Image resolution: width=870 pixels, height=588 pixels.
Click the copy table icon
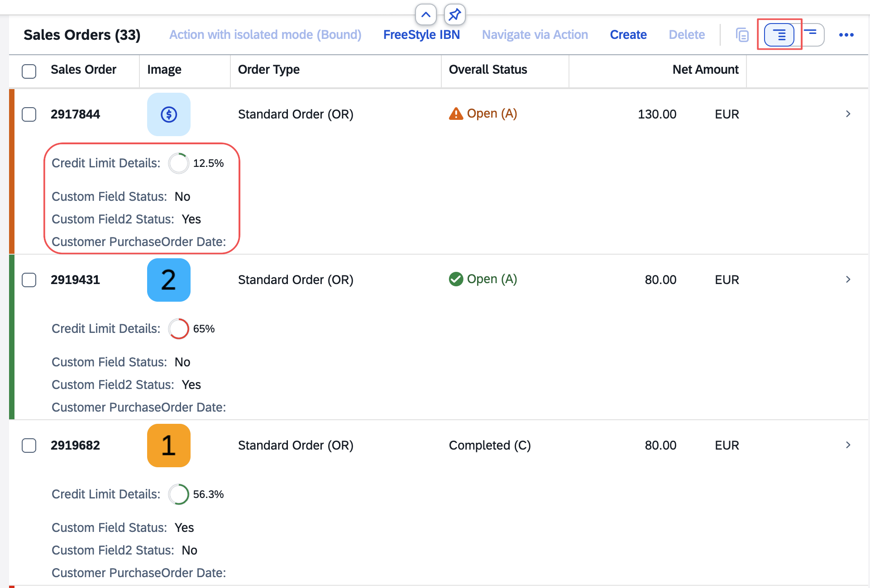[742, 35]
